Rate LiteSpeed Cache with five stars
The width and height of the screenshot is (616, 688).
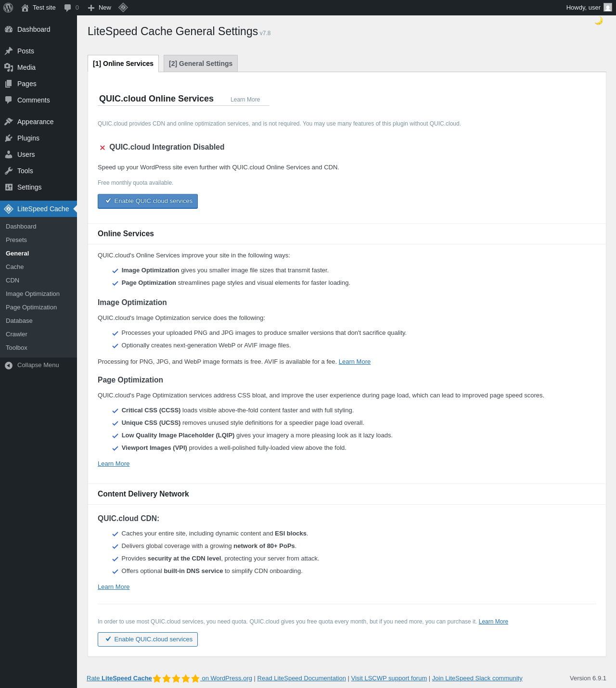coord(176,678)
